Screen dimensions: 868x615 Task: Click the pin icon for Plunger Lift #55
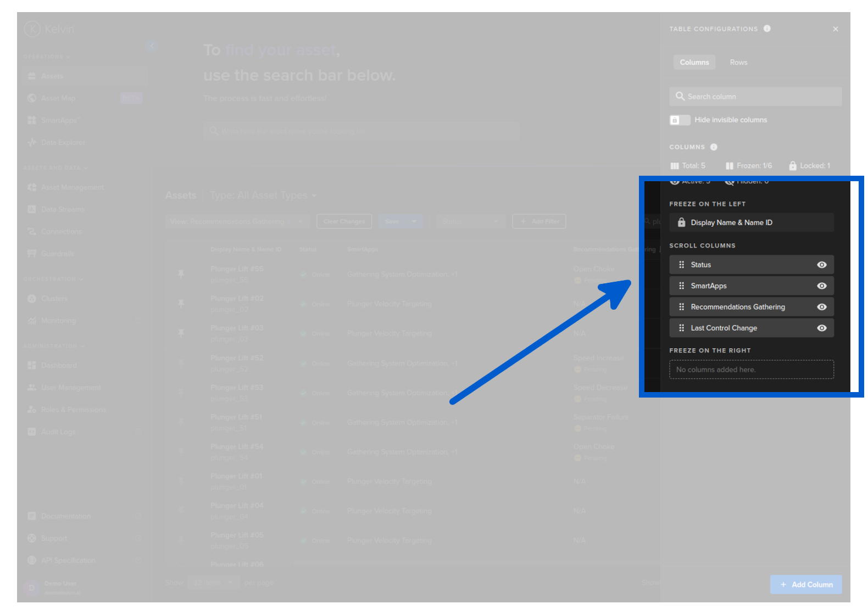click(181, 273)
